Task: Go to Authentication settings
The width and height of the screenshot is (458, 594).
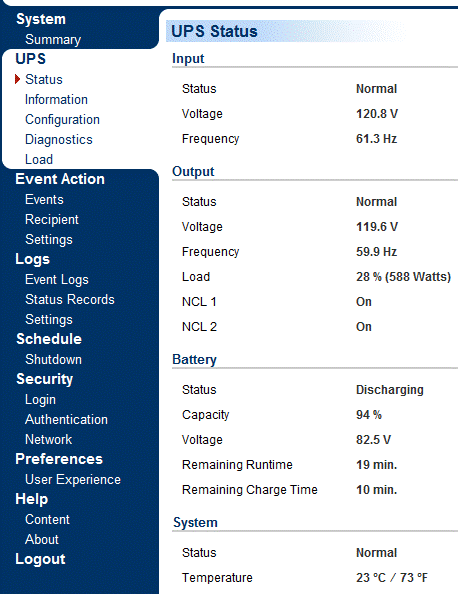Action: click(66, 419)
